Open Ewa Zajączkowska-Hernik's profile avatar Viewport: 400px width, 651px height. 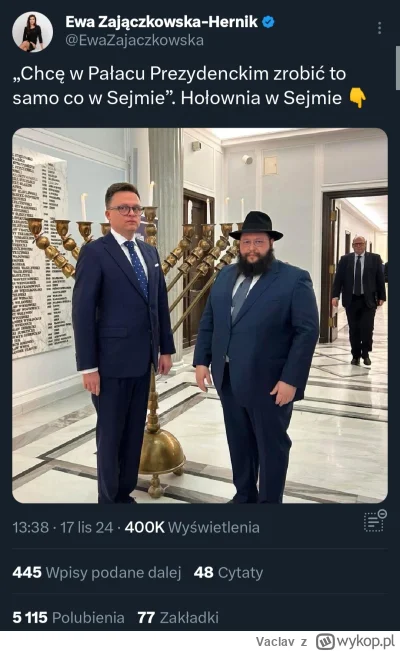click(32, 32)
